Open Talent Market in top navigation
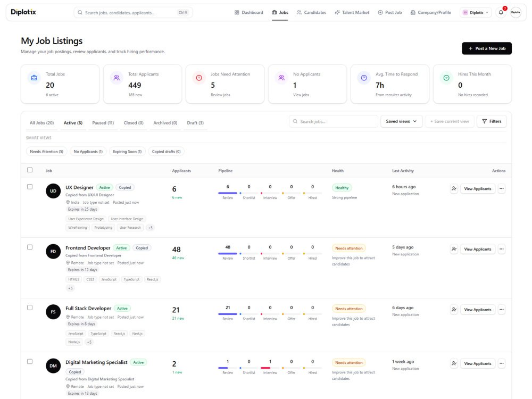Viewport: 532px width, 399px height. coord(352,13)
